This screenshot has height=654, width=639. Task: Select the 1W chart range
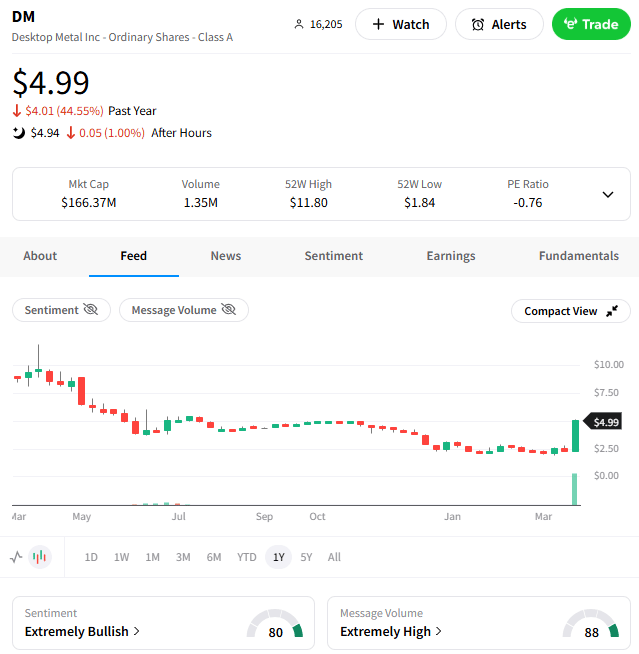point(121,557)
